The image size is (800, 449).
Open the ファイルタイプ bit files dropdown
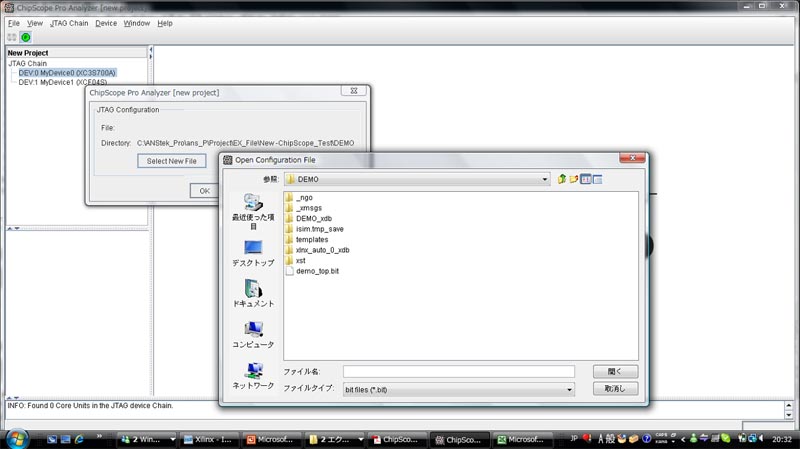[x=569, y=390]
